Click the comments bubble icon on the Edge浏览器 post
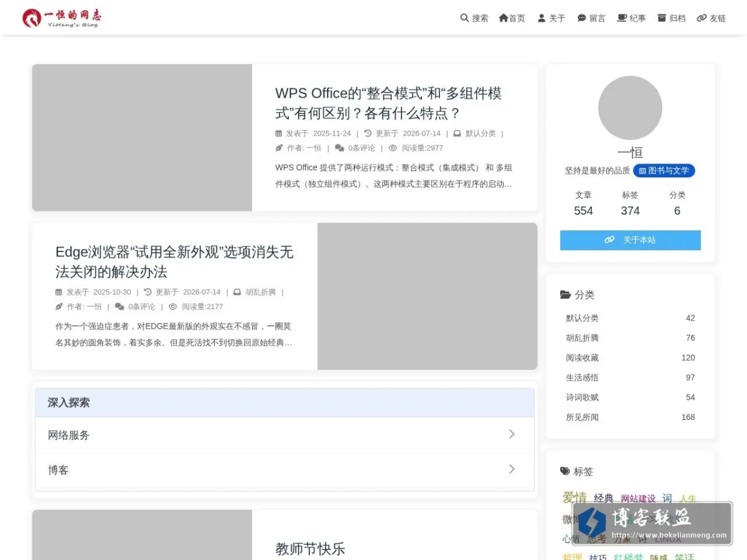The image size is (747, 560). point(120,307)
